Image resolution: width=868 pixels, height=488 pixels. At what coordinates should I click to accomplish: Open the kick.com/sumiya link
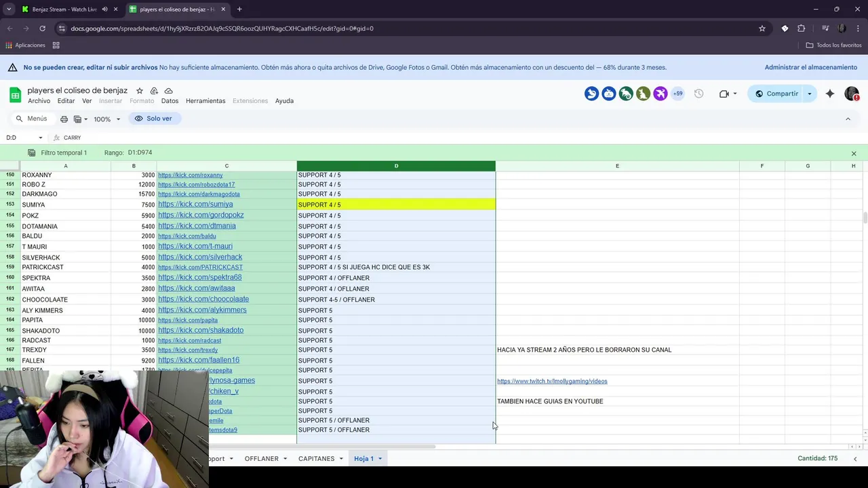pyautogui.click(x=195, y=204)
